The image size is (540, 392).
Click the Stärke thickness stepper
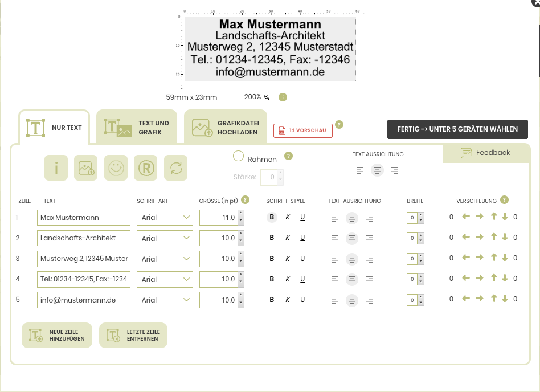280,177
